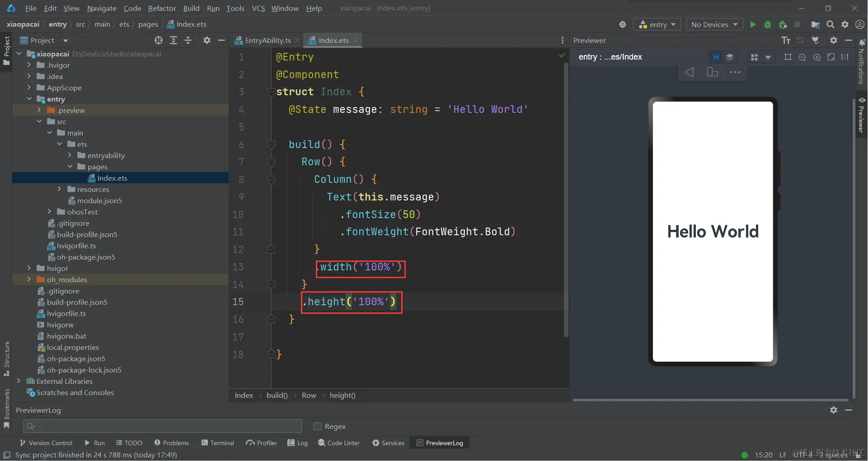Click the frame crop icon in Previewer
The image size is (868, 461).
tap(788, 57)
